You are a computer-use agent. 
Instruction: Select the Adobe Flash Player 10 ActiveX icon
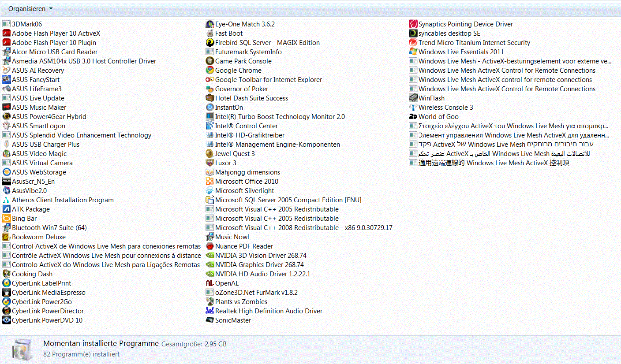[7, 33]
